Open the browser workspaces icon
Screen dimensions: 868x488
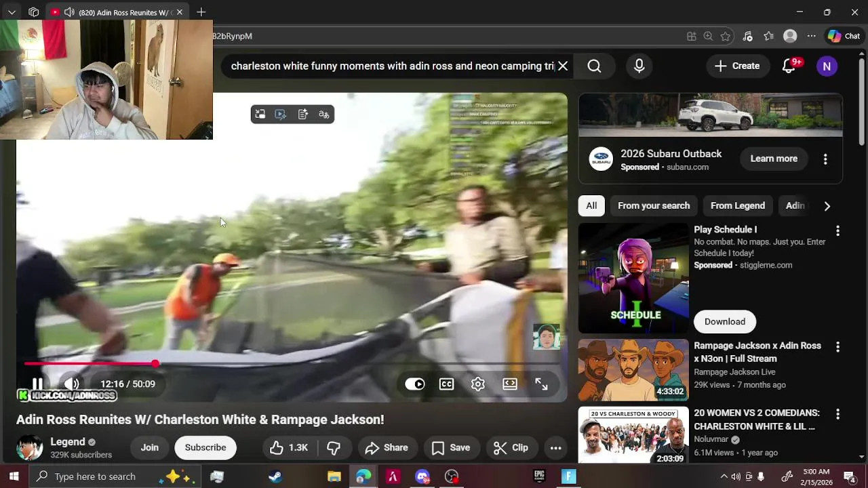[34, 12]
